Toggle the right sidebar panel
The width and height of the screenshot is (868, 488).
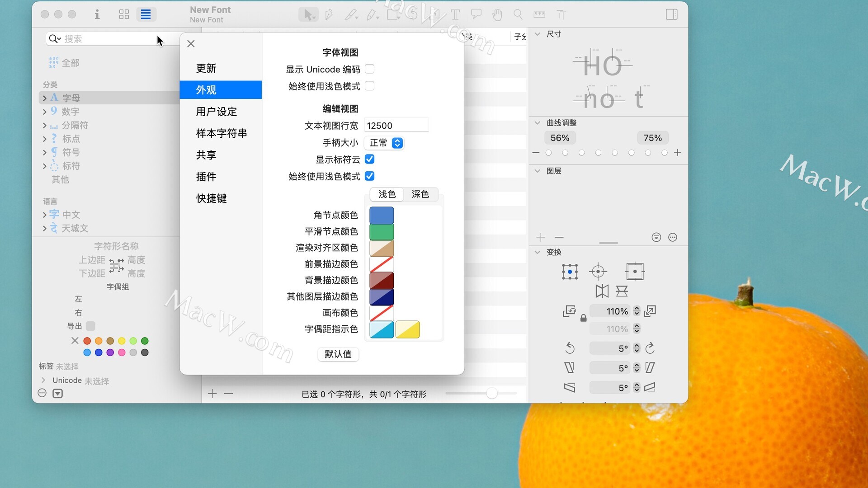pyautogui.click(x=671, y=14)
